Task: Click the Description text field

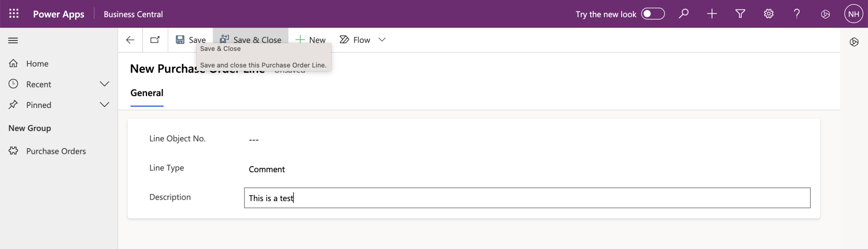Action: 527,198
